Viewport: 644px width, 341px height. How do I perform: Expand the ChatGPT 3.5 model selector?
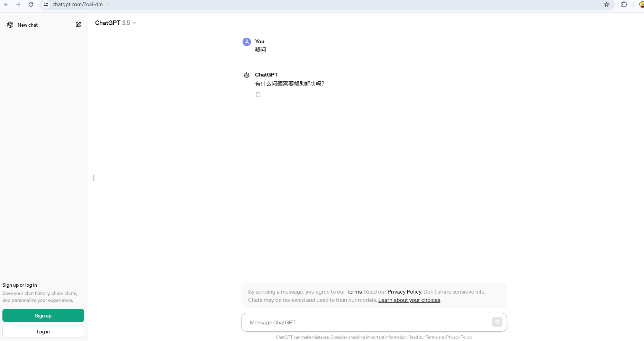(116, 23)
